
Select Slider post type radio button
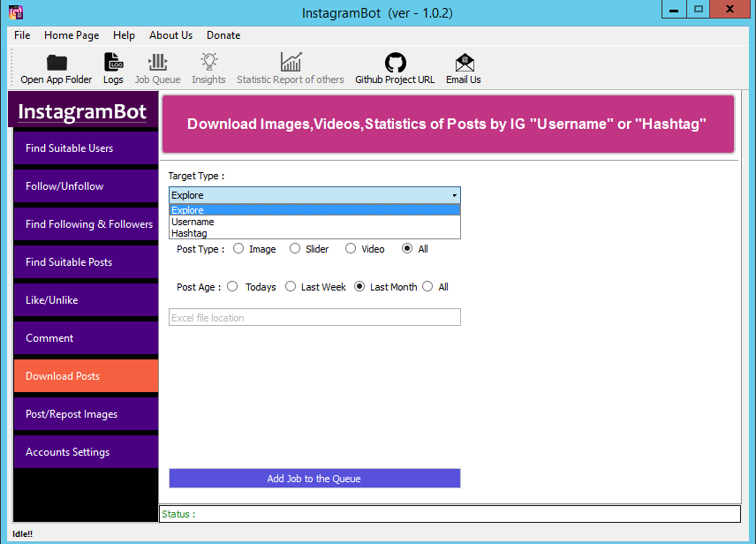point(295,248)
